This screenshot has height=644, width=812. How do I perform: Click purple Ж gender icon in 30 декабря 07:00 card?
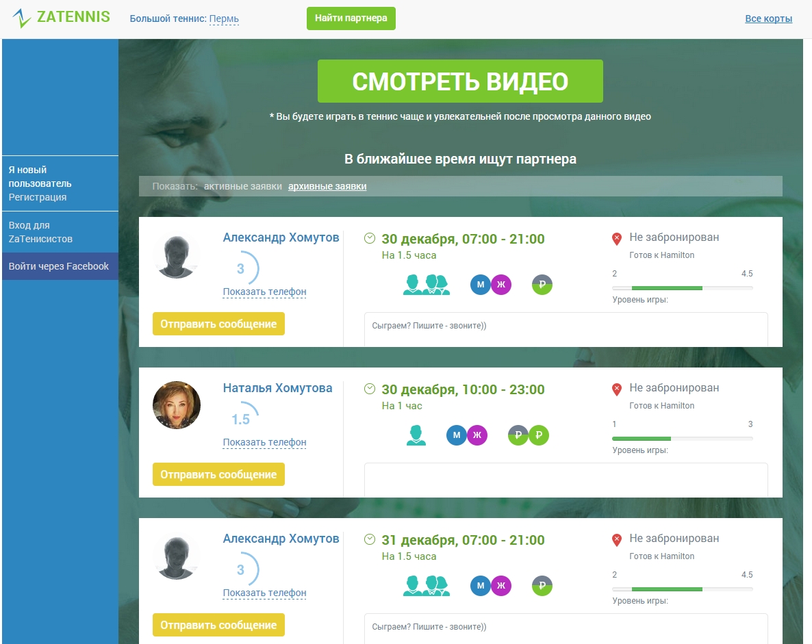501,285
